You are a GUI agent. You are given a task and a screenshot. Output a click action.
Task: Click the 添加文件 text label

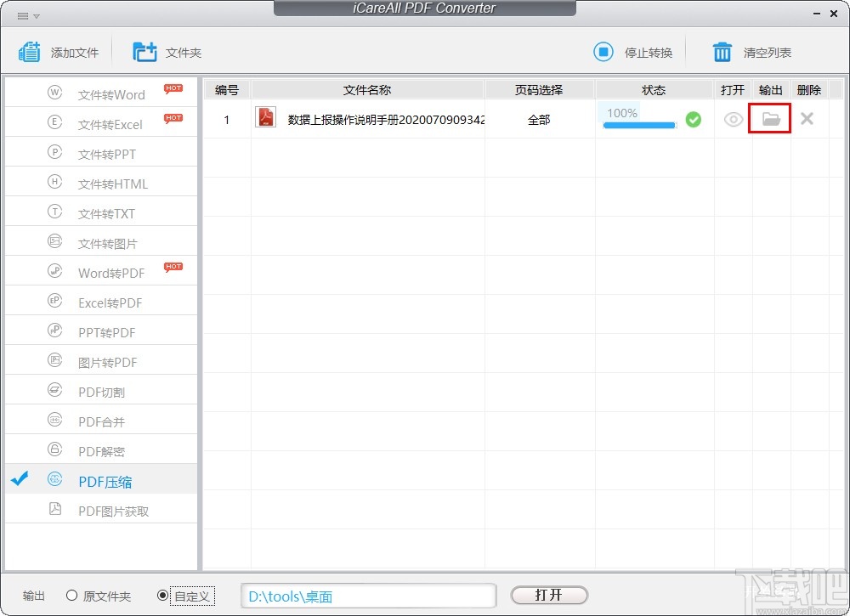(x=75, y=53)
